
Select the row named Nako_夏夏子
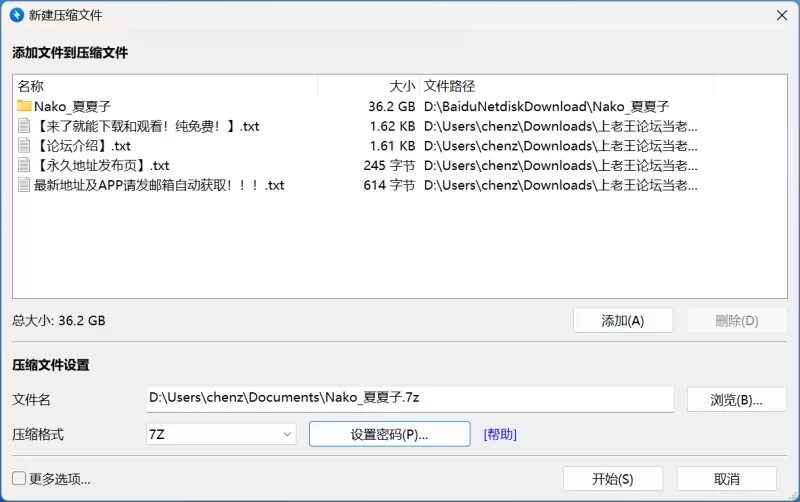click(400, 106)
